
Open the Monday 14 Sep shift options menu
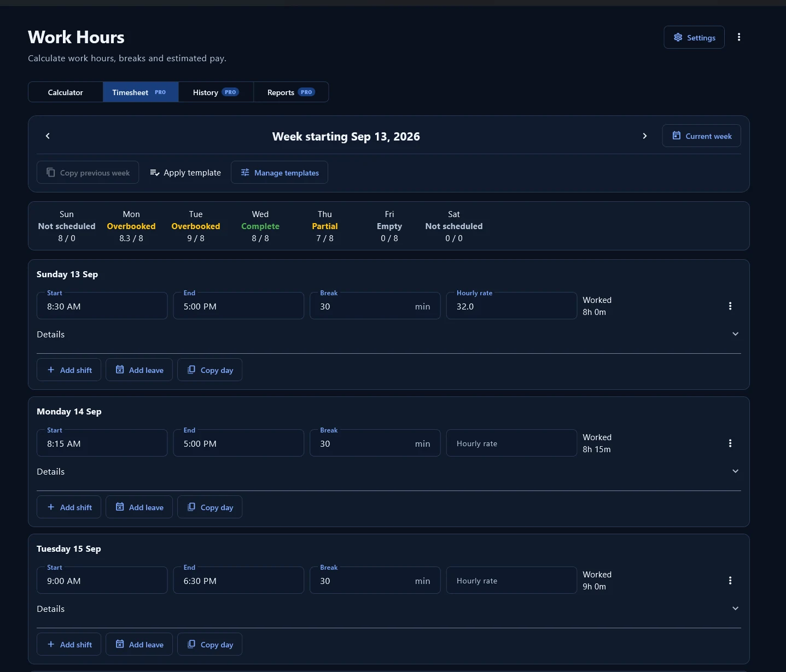coord(730,443)
